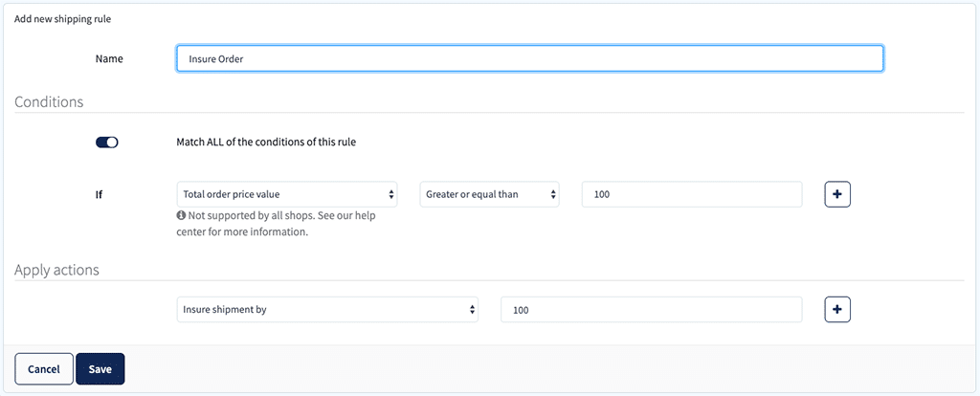980x396 pixels.
Task: Click the Cancel button
Action: [x=44, y=368]
